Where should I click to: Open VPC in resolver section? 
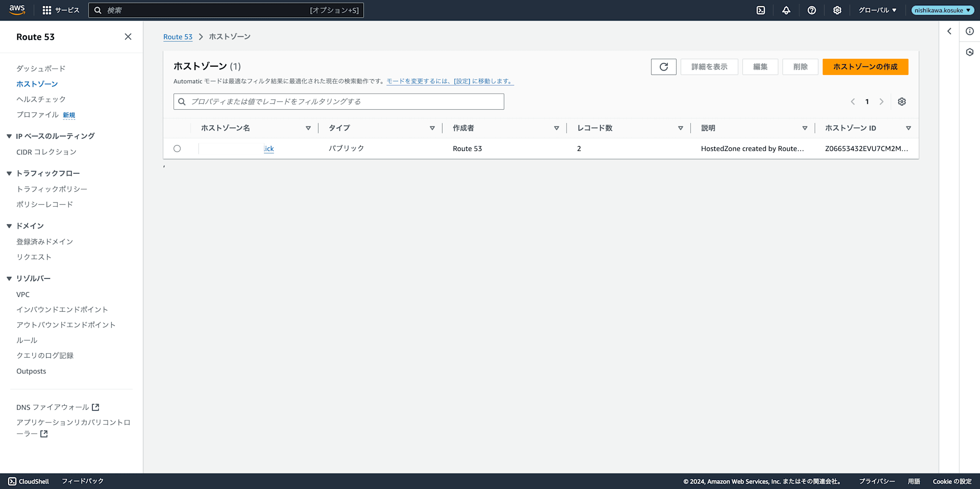pyautogui.click(x=23, y=294)
